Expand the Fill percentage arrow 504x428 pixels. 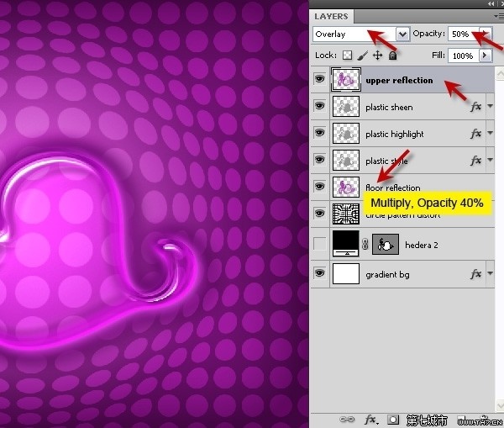pos(485,55)
